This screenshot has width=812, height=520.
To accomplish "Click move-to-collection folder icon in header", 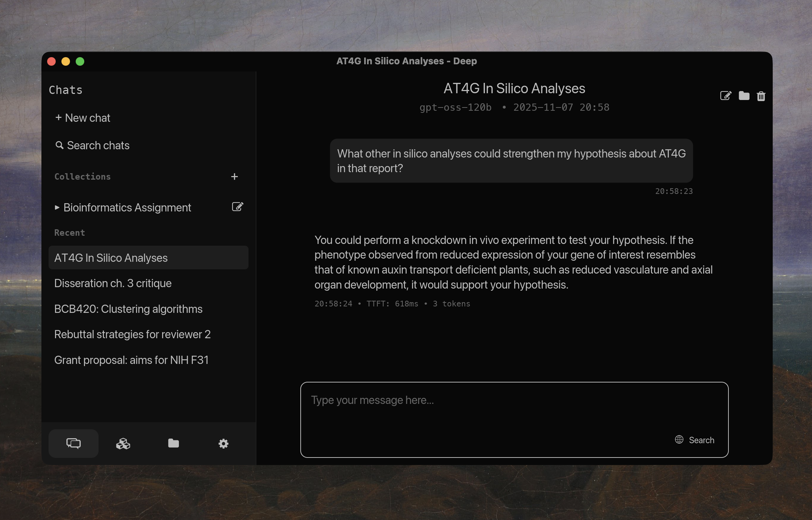I will (x=744, y=96).
